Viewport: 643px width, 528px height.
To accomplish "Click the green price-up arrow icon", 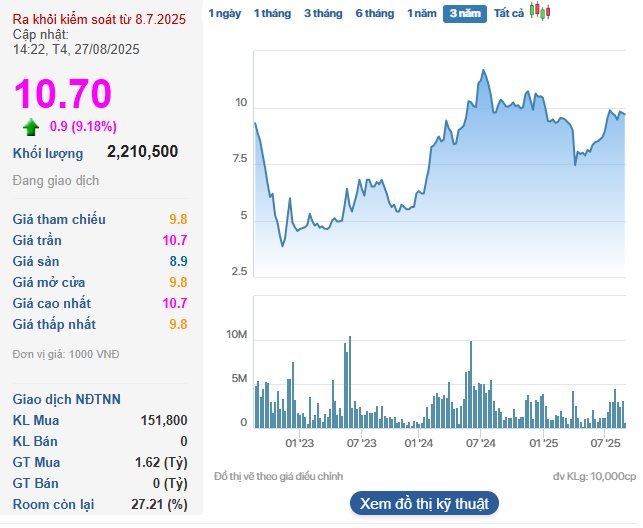I will pos(32,126).
